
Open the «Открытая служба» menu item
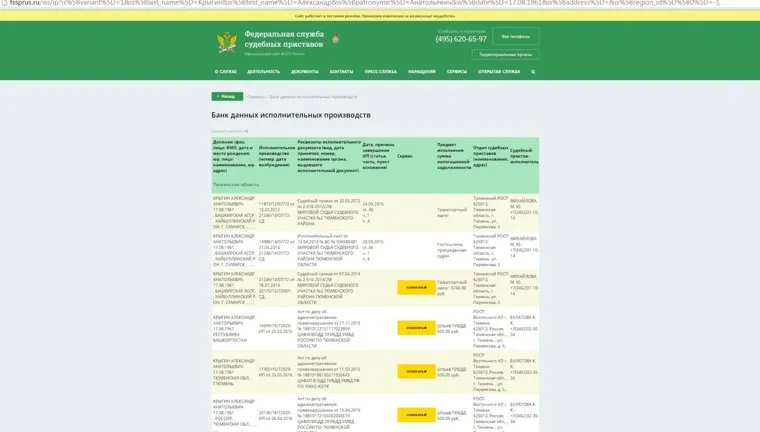[499, 72]
